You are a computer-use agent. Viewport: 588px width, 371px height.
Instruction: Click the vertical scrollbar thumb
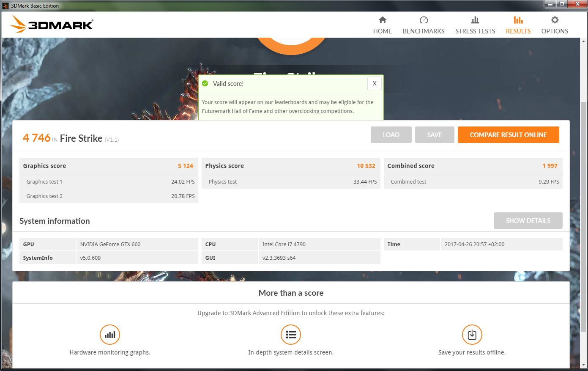coord(584,217)
